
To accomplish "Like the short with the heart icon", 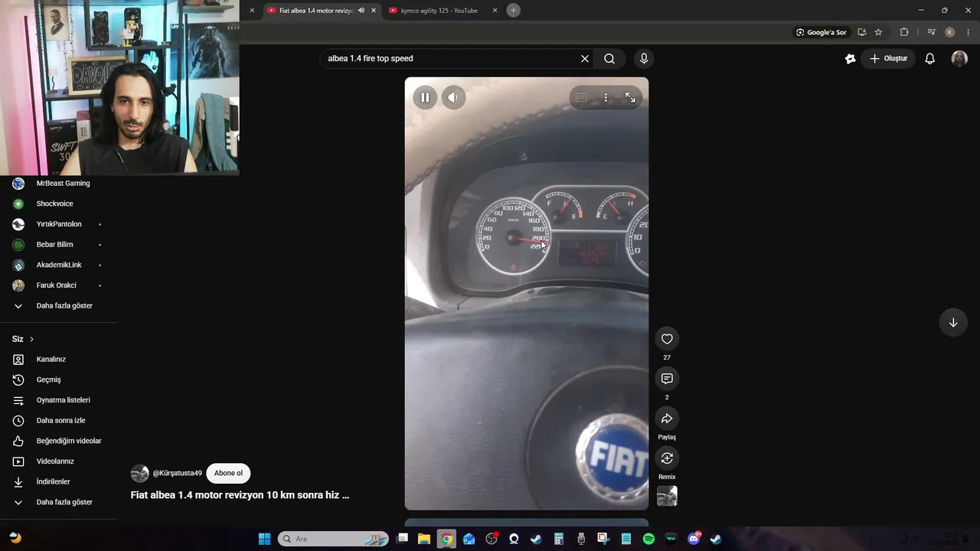I will point(667,339).
